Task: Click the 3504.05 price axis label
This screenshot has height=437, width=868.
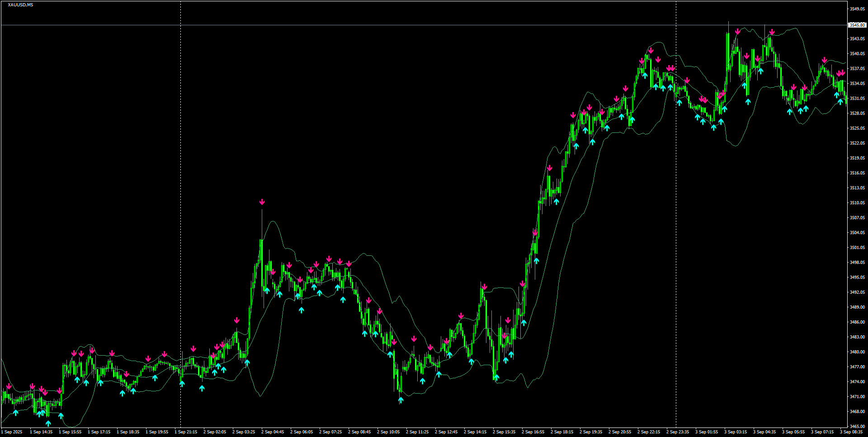Action: [857, 233]
